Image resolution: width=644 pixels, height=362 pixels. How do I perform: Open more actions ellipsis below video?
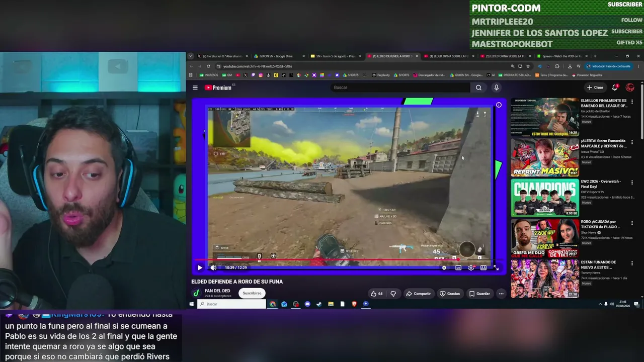501,294
